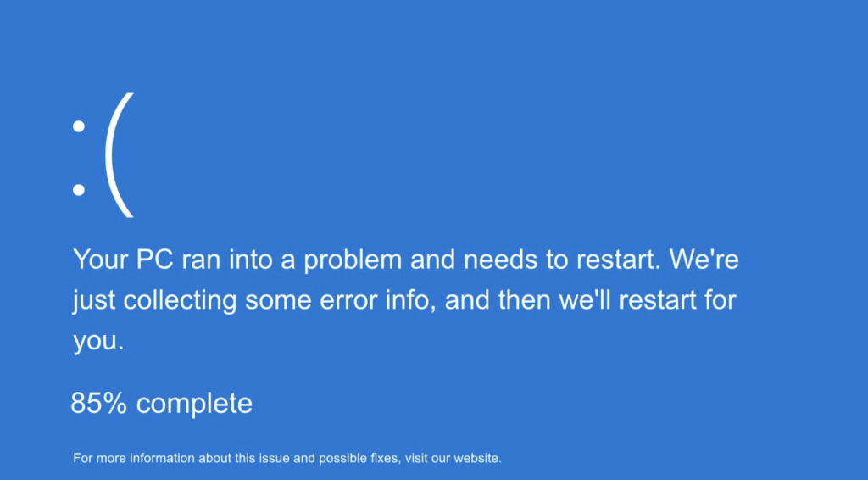Click 'restart for' at the second line end

[677, 299]
